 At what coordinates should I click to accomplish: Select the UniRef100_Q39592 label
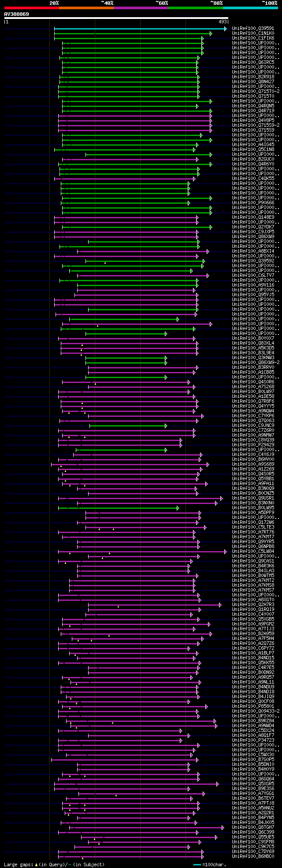coord(253,261)
